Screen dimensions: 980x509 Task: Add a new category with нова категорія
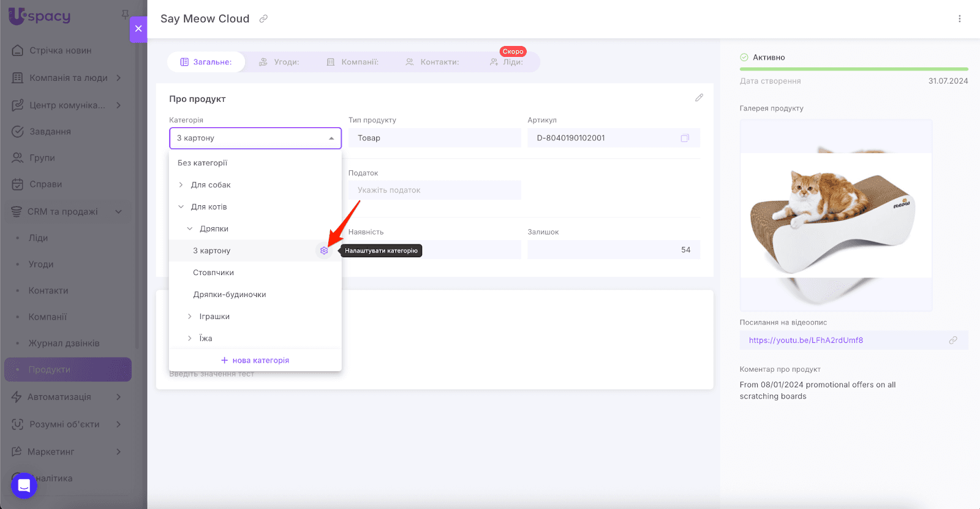255,360
